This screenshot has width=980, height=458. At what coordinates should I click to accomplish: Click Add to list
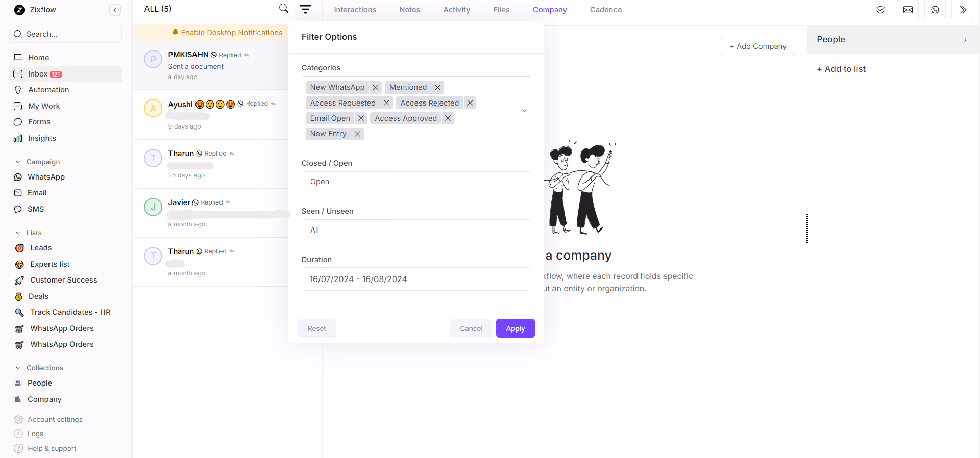pos(841,69)
